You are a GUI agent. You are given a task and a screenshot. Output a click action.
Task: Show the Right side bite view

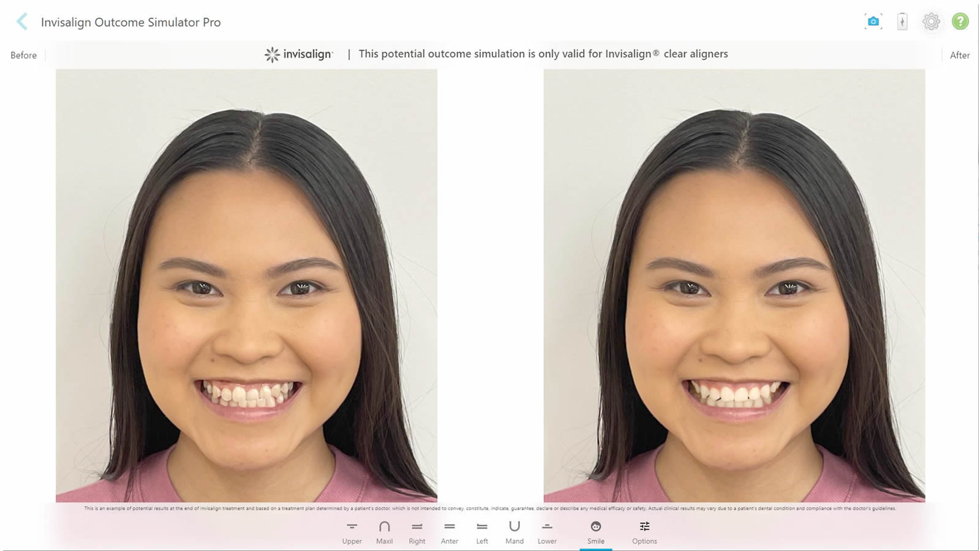click(x=417, y=532)
